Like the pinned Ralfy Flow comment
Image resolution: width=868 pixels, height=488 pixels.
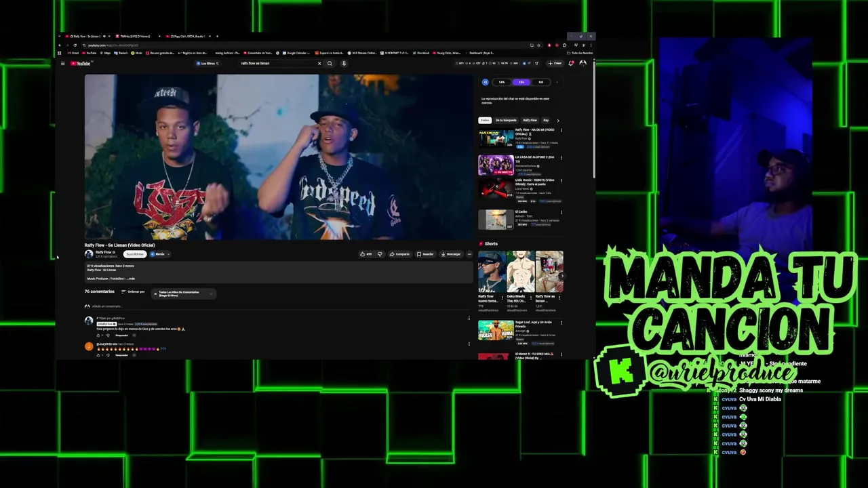click(x=98, y=335)
